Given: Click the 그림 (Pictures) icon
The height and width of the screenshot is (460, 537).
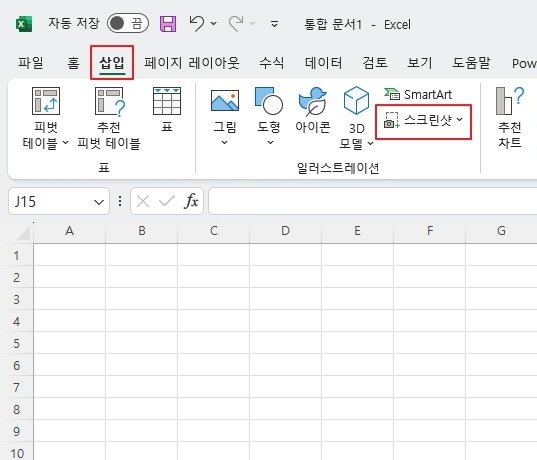Looking at the screenshot, I should pyautogui.click(x=225, y=101).
